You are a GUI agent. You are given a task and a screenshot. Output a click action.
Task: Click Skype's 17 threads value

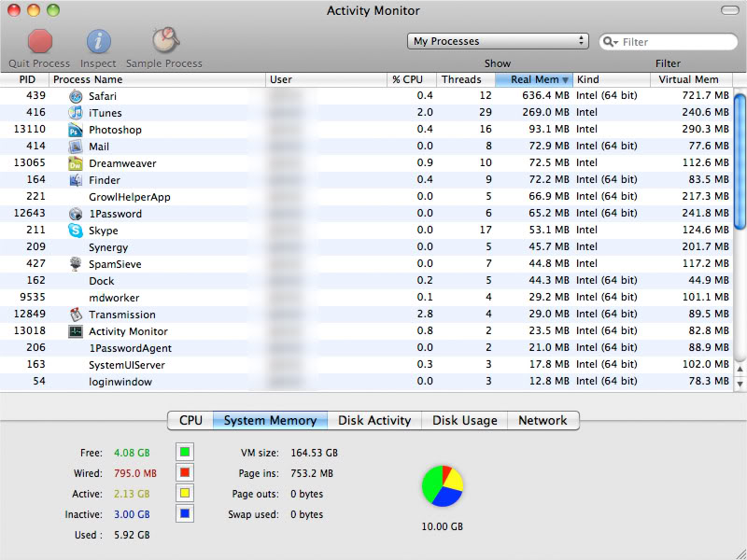tap(486, 230)
